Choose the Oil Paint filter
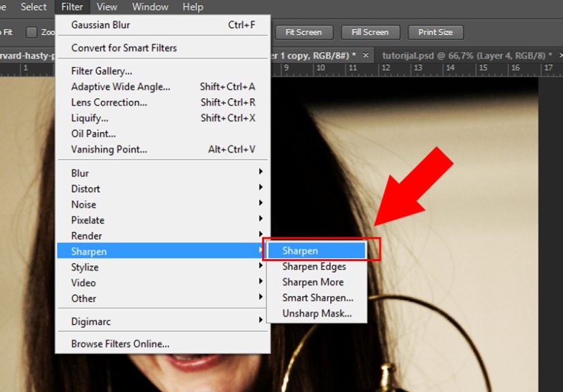 pos(163,134)
